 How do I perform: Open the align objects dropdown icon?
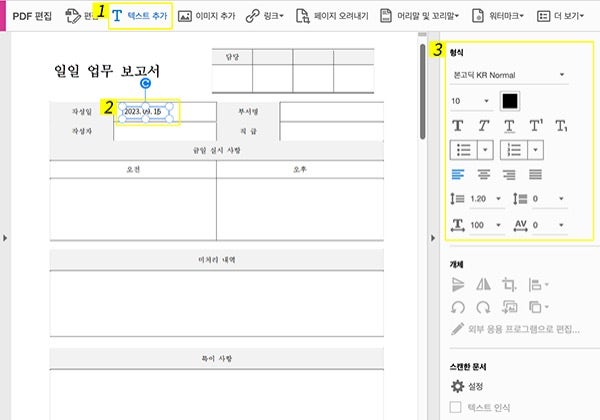[538, 285]
